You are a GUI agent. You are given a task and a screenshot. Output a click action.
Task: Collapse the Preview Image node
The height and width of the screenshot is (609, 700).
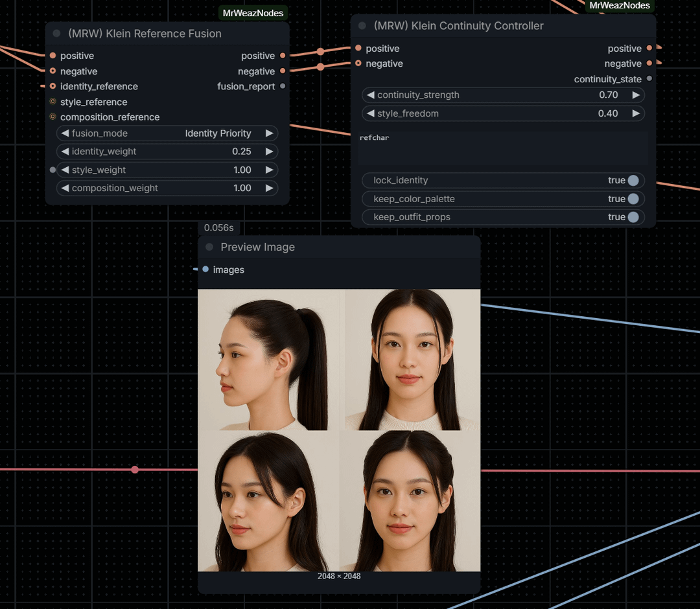coord(209,247)
